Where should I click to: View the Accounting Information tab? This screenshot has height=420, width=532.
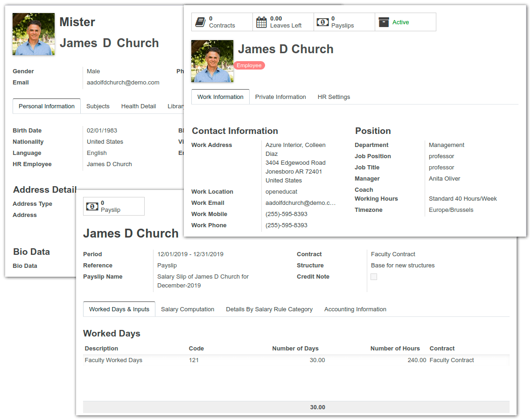tap(356, 309)
